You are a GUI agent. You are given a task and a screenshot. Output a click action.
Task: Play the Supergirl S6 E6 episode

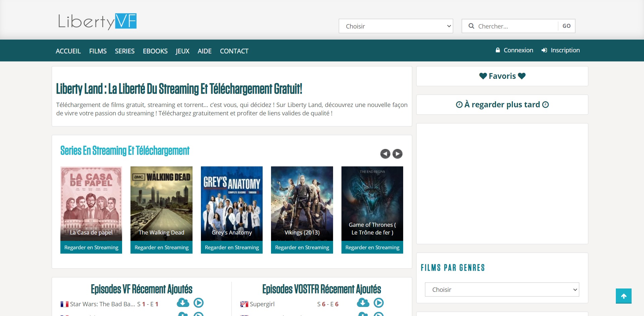pos(379,303)
